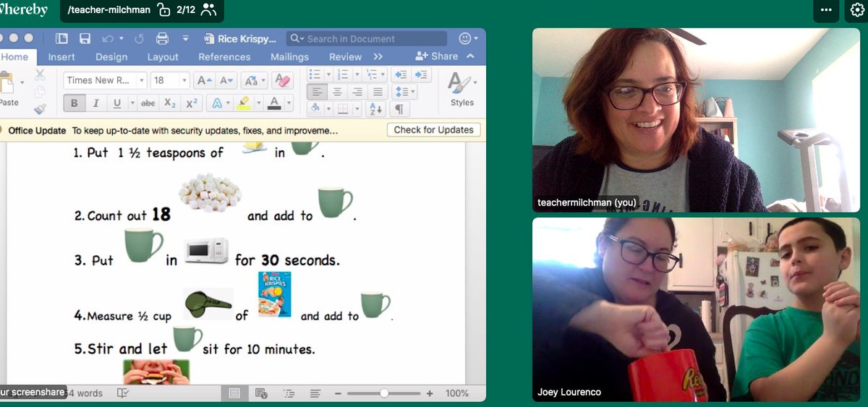Image resolution: width=868 pixels, height=407 pixels.
Task: Click the Print icon in title bar
Action: [x=162, y=38]
